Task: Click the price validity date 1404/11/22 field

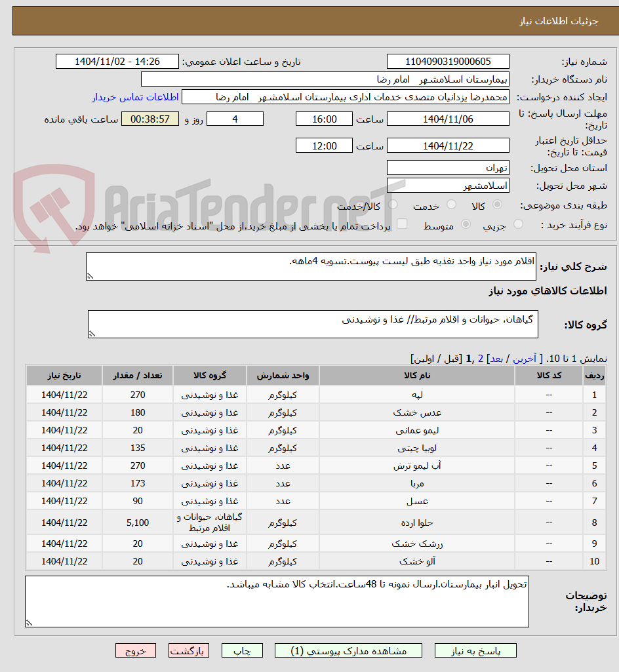Action: (448, 146)
